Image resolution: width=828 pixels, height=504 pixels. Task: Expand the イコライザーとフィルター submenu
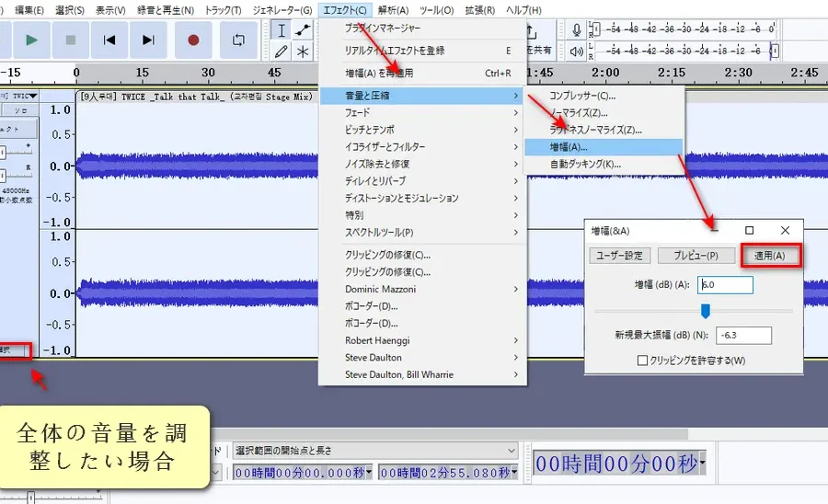422,147
